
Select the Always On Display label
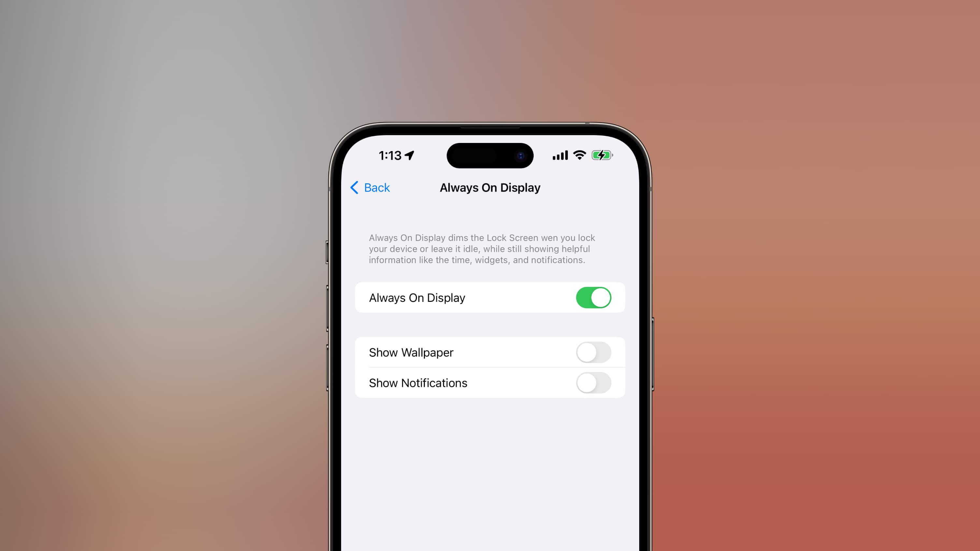click(417, 297)
